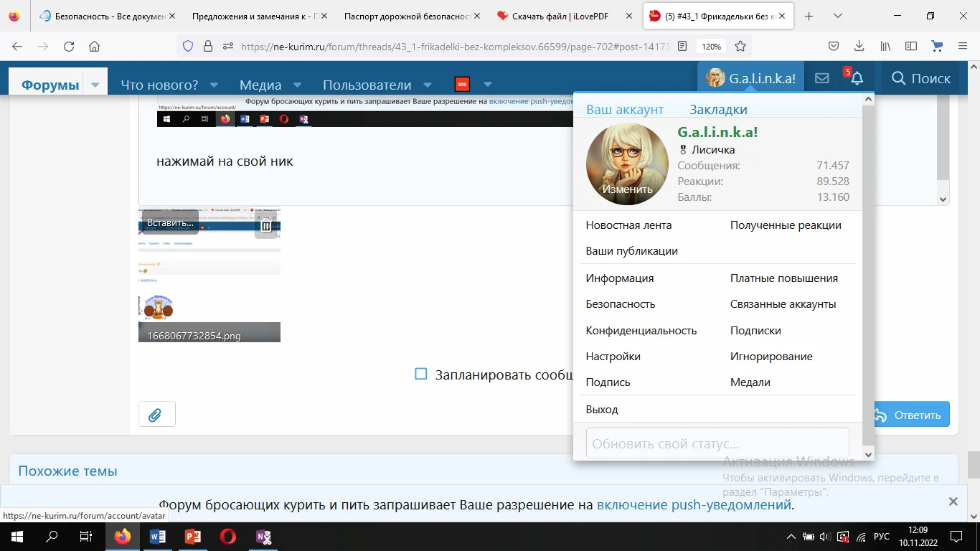Image resolution: width=980 pixels, height=551 pixels.
Task: Toggle the bookmark star in the address bar
Action: click(741, 44)
